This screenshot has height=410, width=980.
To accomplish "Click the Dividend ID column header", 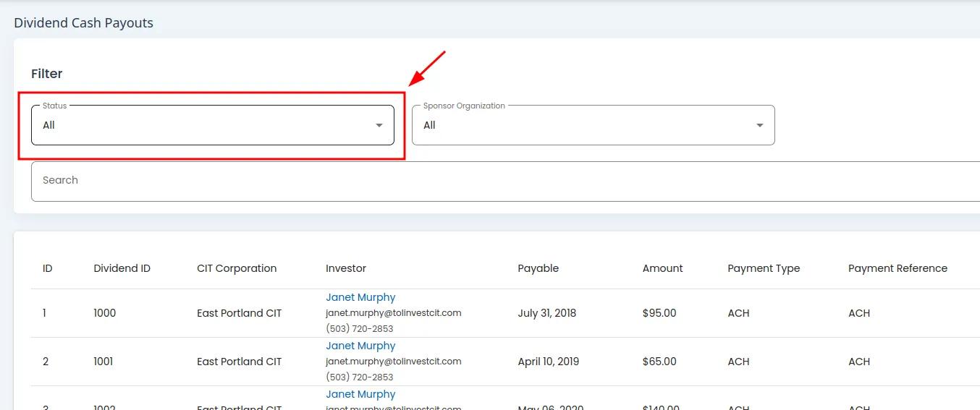I will click(x=122, y=268).
